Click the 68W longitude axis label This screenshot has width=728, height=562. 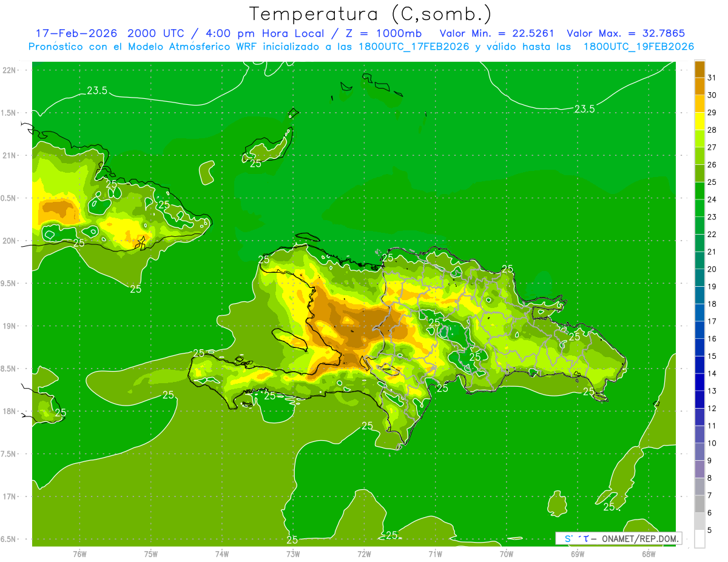point(648,554)
